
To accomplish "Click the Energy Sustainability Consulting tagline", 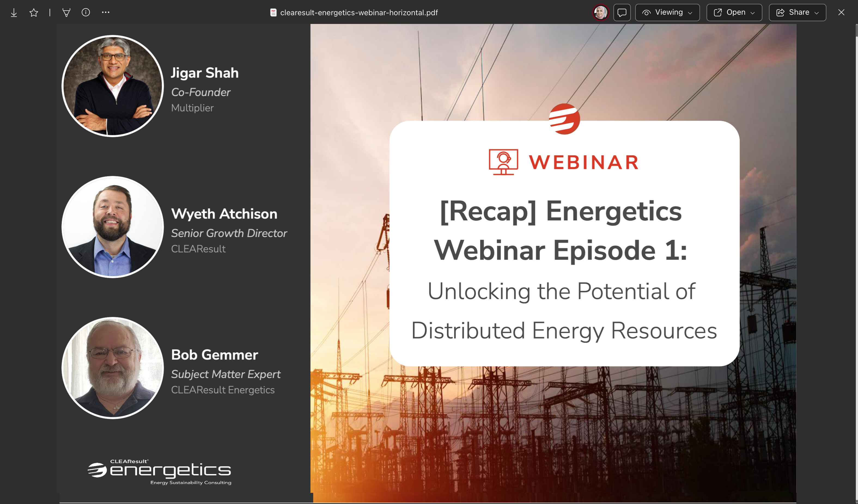I will click(x=191, y=483).
